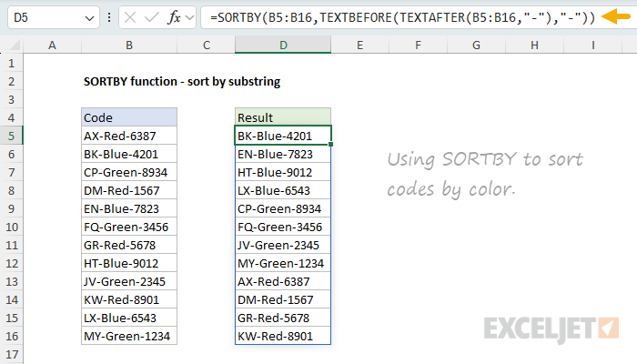Click the 'Result' header cell
Viewport: 637px width, 364px height.
coord(283,117)
